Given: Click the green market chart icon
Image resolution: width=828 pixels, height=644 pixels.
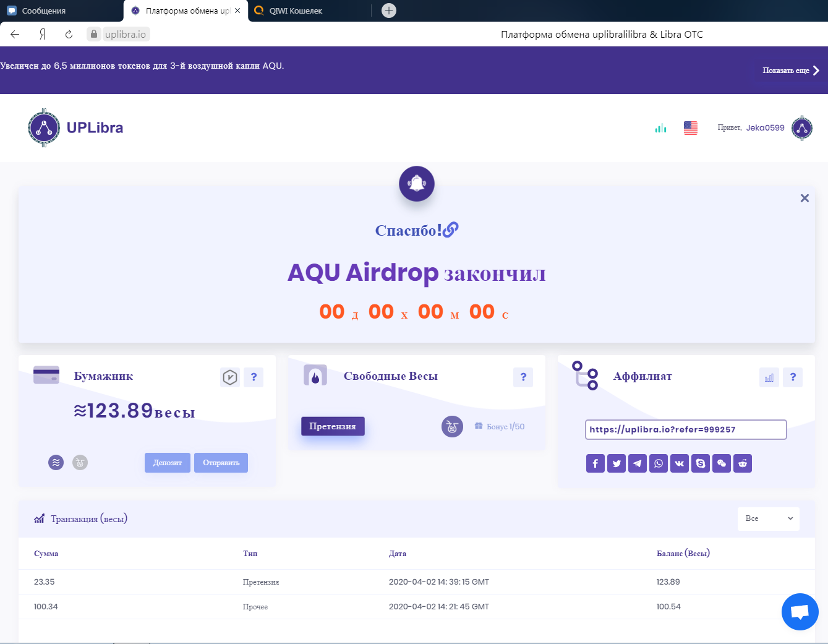Looking at the screenshot, I should point(661,128).
